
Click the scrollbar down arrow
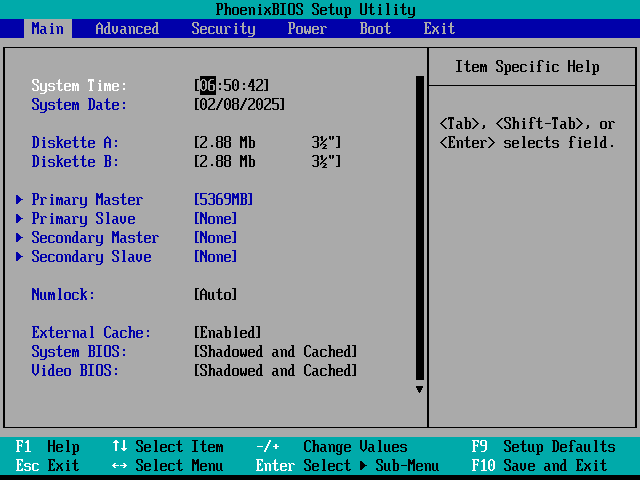tap(419, 389)
